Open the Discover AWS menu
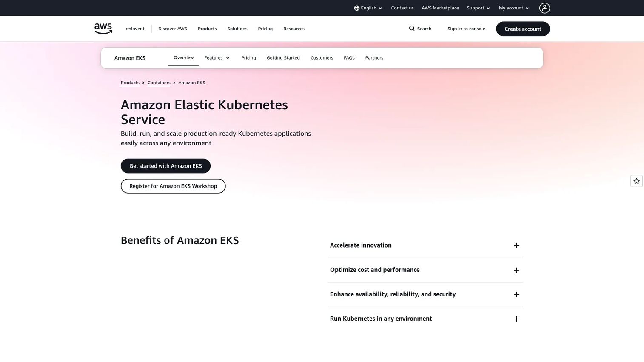Image resolution: width=644 pixels, height=362 pixels. click(172, 29)
